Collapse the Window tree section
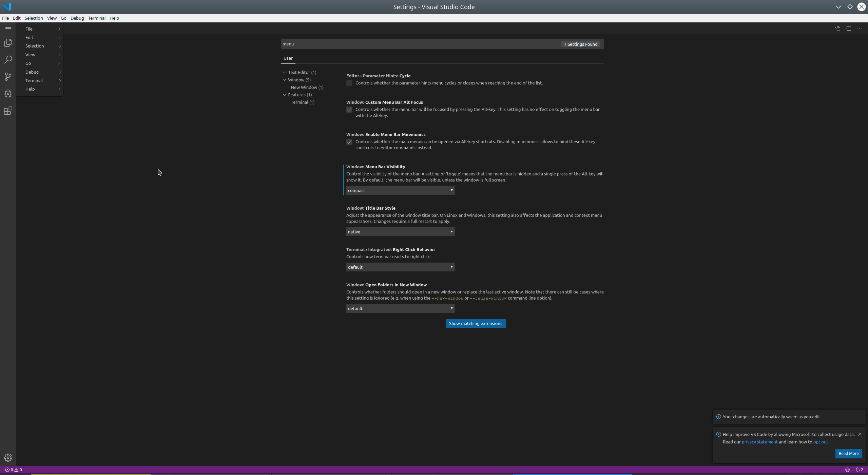Viewport: 868px width, 475px height. click(284, 80)
